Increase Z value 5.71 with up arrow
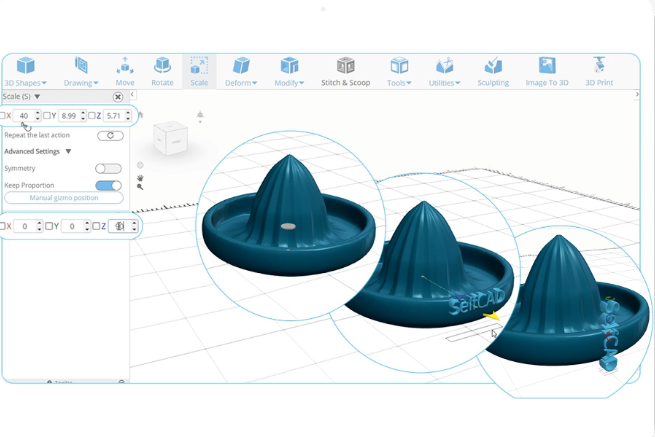Screen dimensions: 655x437 coord(128,113)
